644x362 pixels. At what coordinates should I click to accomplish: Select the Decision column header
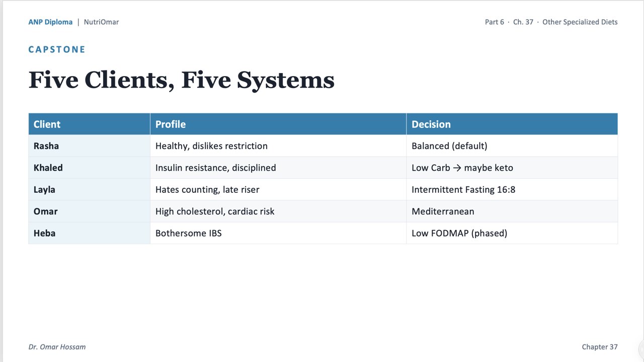512,124
